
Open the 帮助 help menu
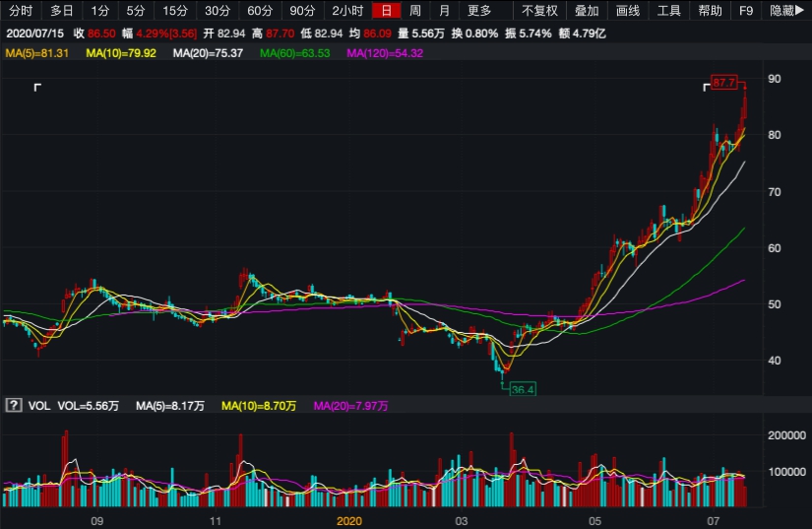click(x=710, y=11)
